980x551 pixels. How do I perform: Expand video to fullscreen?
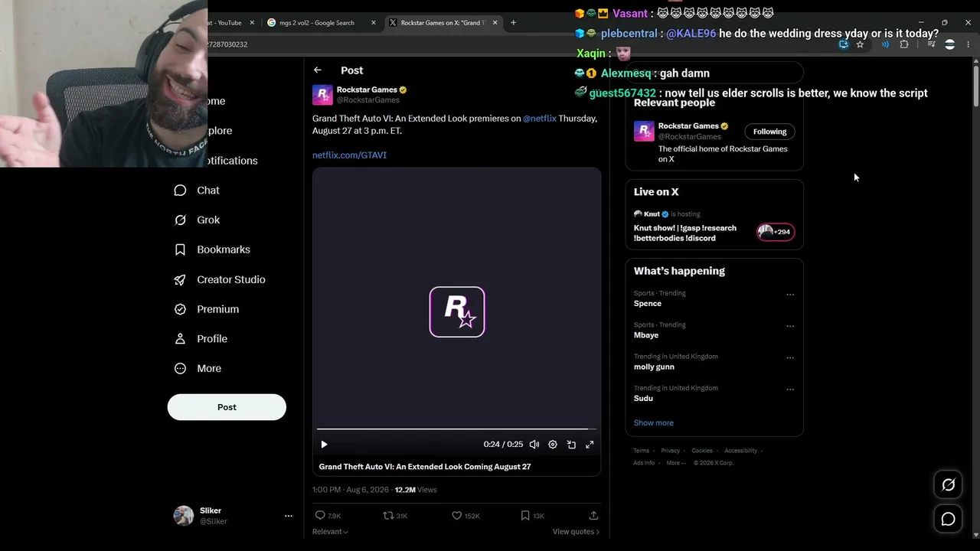click(590, 445)
